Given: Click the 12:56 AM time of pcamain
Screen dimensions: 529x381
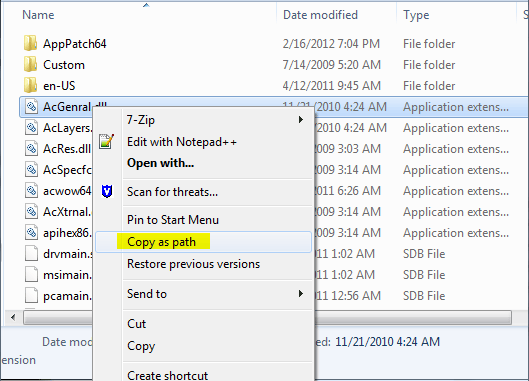Looking at the screenshot, I should point(356,296).
